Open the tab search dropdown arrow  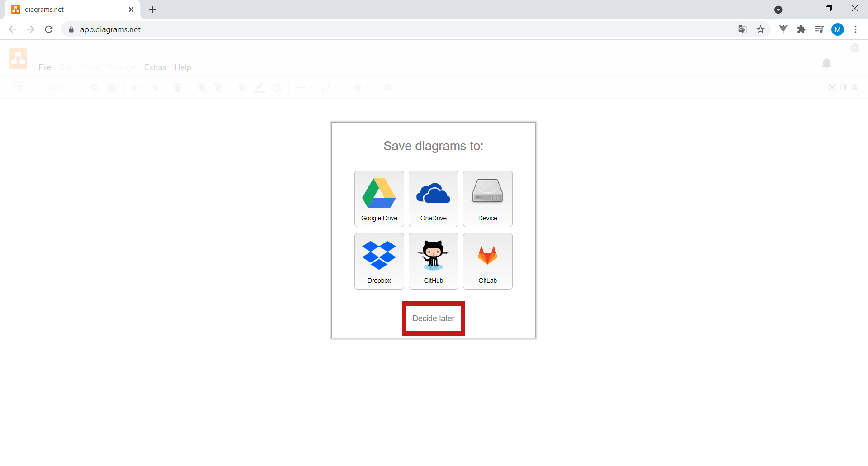(x=778, y=10)
